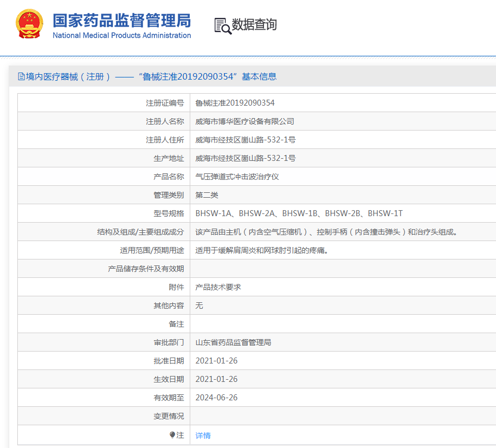Click the 适用范围/预期用途 label

(x=152, y=250)
